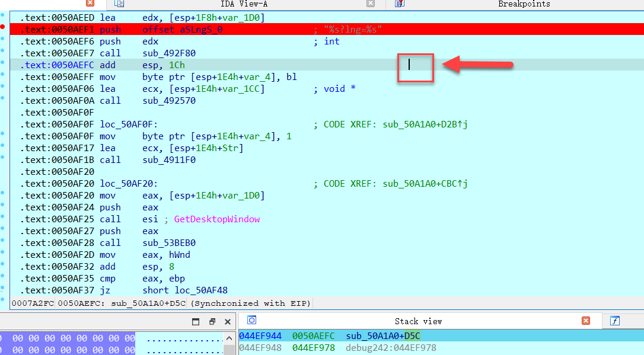Jump to sub_53BEB0 call target
Screen dimensions: 644x355
(169, 243)
